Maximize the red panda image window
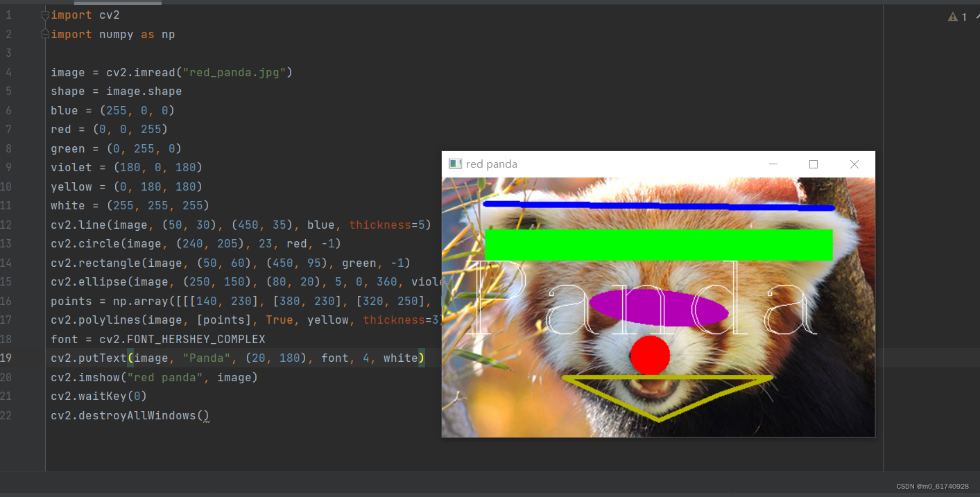The image size is (980, 497). [x=813, y=164]
